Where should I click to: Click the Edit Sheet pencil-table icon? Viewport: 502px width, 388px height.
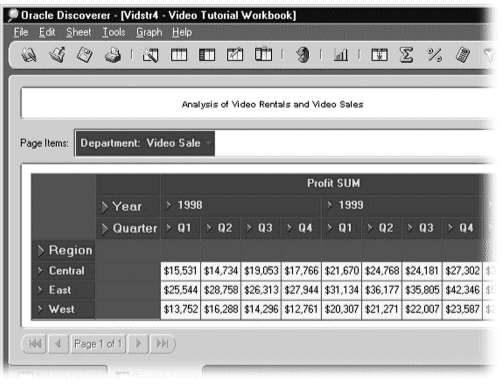[x=235, y=55]
